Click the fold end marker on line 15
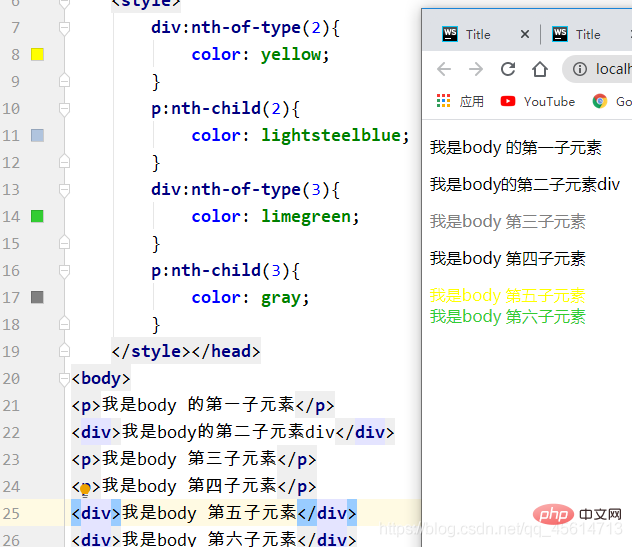 point(64,243)
